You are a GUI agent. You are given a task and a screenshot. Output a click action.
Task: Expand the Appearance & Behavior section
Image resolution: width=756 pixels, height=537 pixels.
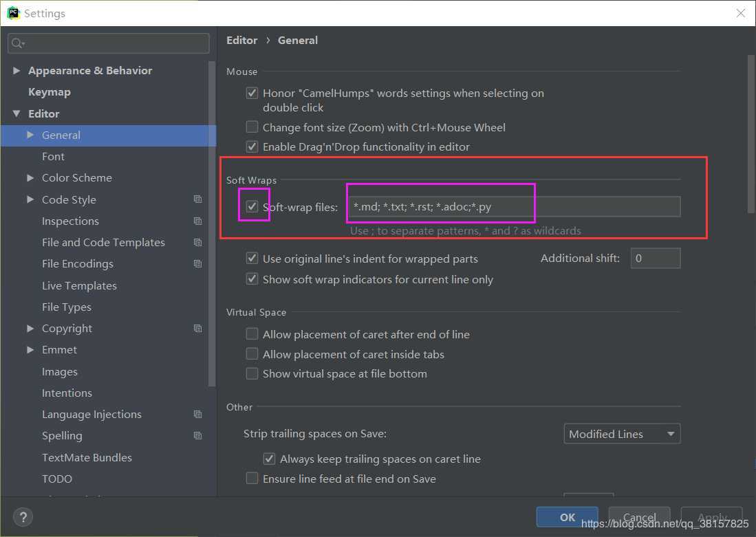point(17,71)
